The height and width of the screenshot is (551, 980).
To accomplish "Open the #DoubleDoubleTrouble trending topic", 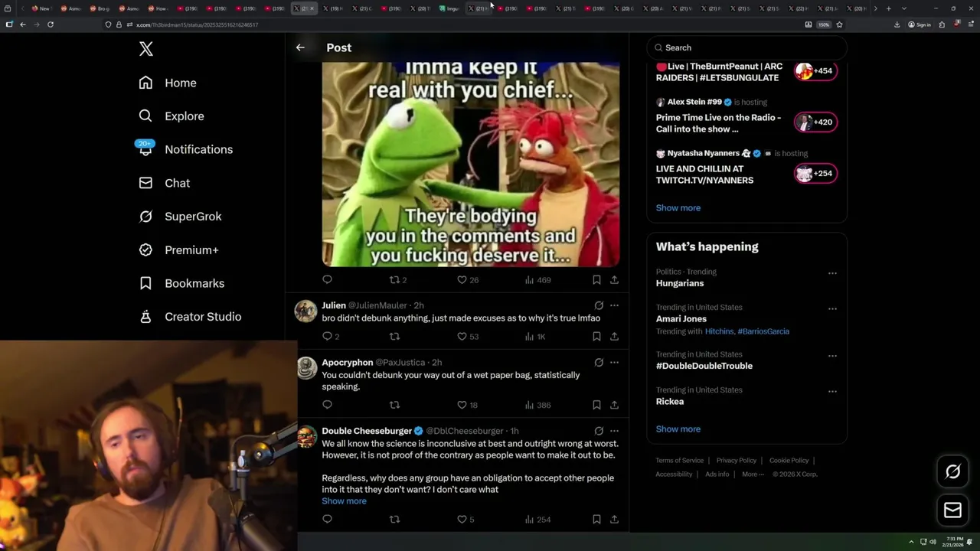I will pyautogui.click(x=704, y=366).
